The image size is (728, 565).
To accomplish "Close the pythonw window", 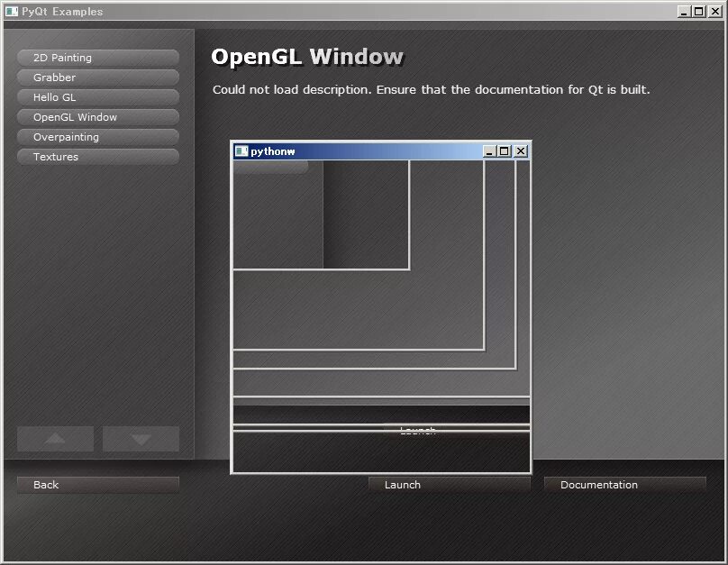I will click(x=521, y=151).
